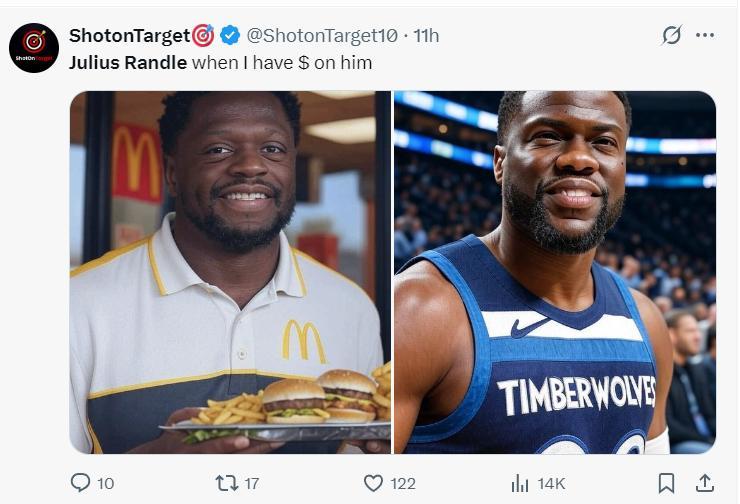Expand the three-dot more options menu
This screenshot has height=504, width=740.
[705, 35]
